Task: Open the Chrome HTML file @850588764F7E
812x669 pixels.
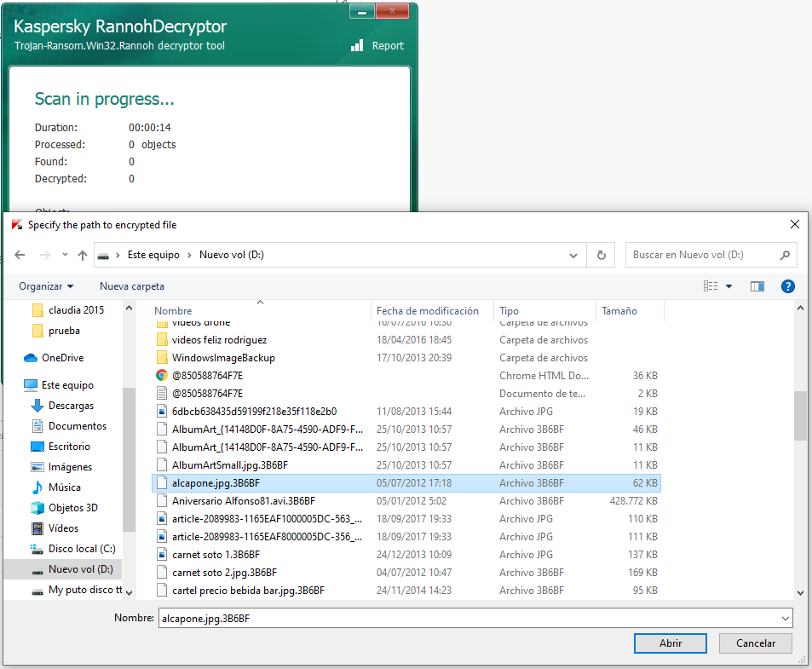Action: [207, 375]
